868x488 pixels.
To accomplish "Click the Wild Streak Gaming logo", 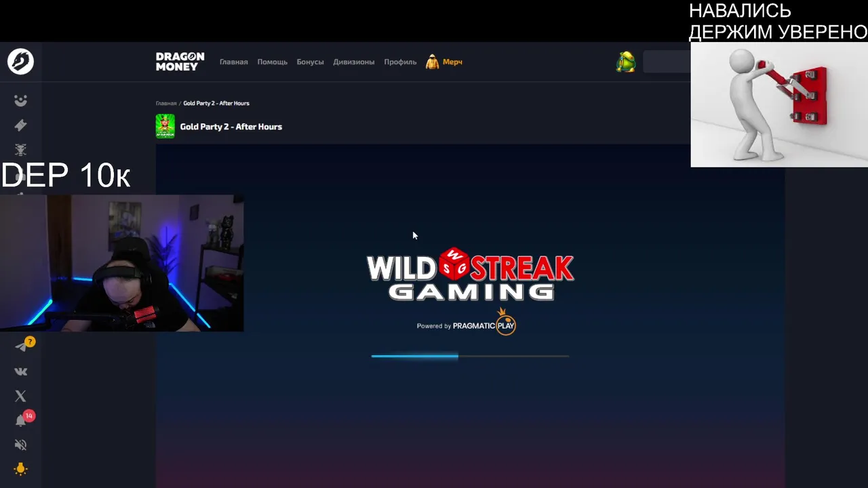I will (x=470, y=274).
